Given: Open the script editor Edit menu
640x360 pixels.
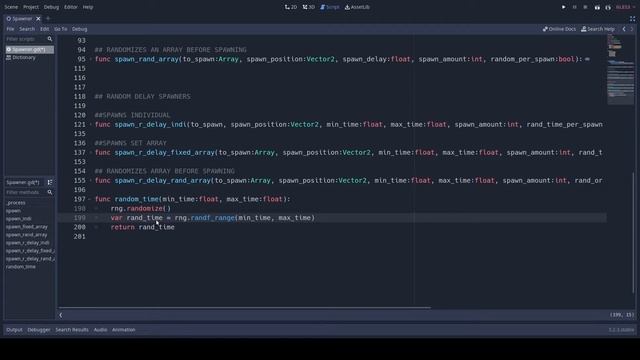Looking at the screenshot, I should pyautogui.click(x=44, y=29).
